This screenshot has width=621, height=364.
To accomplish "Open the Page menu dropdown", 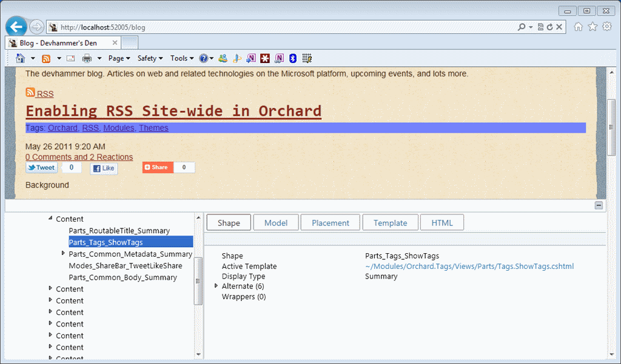I will click(119, 59).
